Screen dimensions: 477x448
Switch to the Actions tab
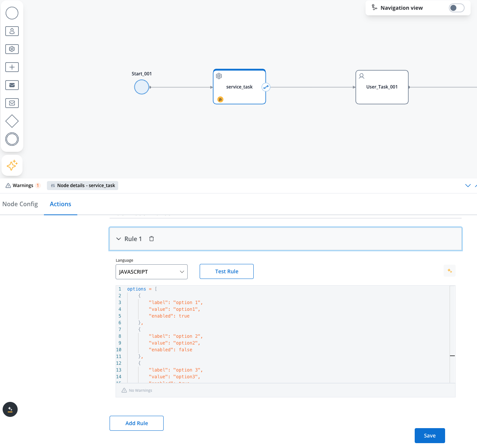60,204
